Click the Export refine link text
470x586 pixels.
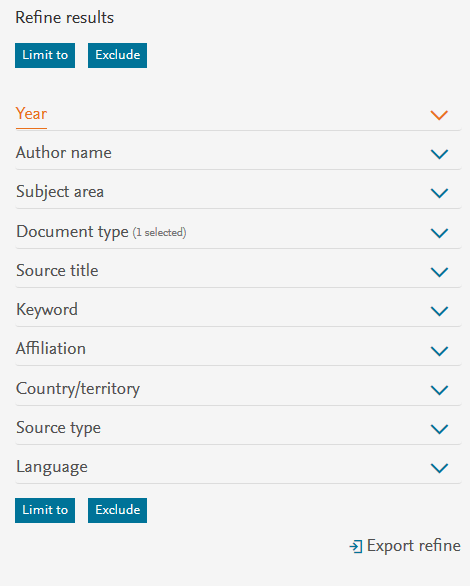point(414,546)
